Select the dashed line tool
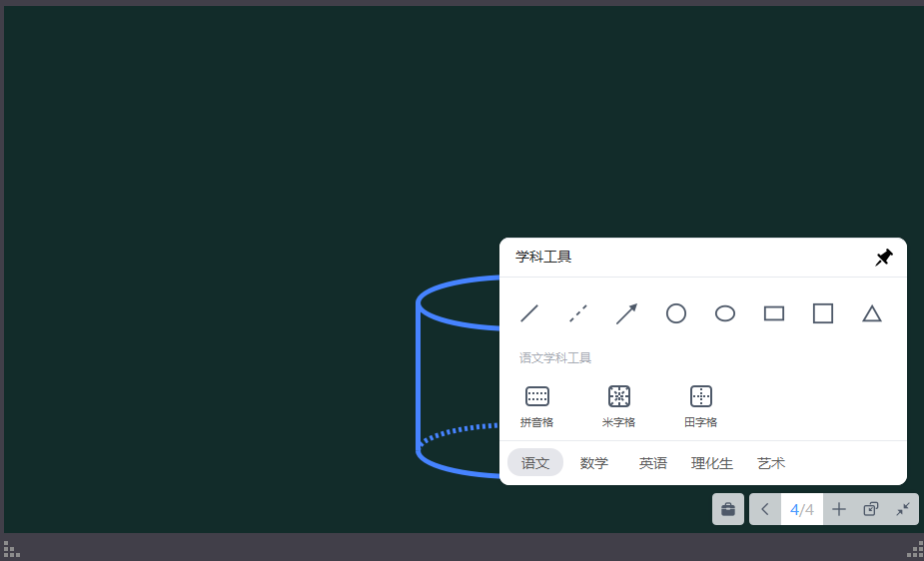Image resolution: width=924 pixels, height=561 pixels. coord(578,313)
